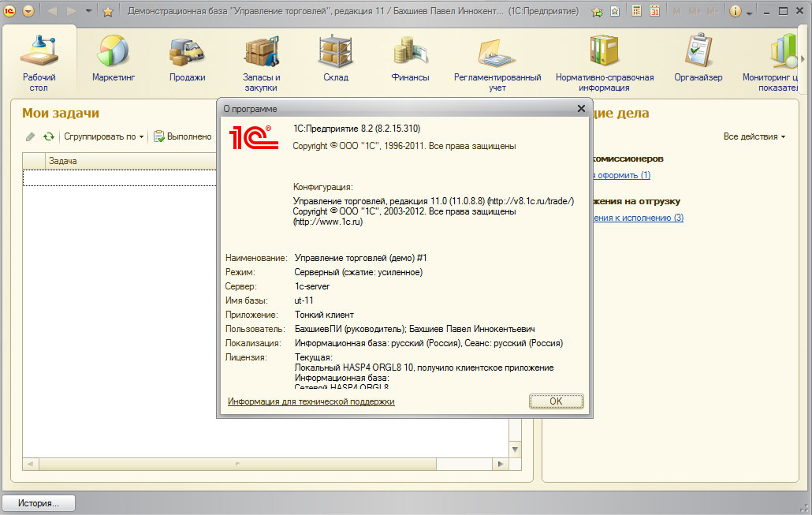Click the info help icon in title bar
812x515 pixels.
coord(735,11)
